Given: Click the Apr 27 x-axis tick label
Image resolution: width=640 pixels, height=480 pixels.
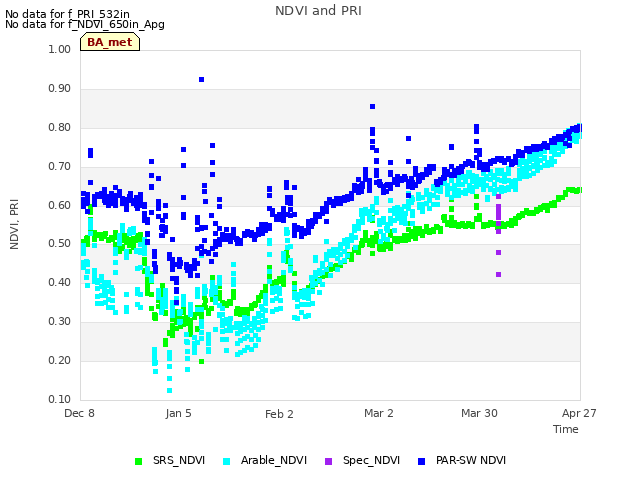Looking at the screenshot, I should pos(579,413).
